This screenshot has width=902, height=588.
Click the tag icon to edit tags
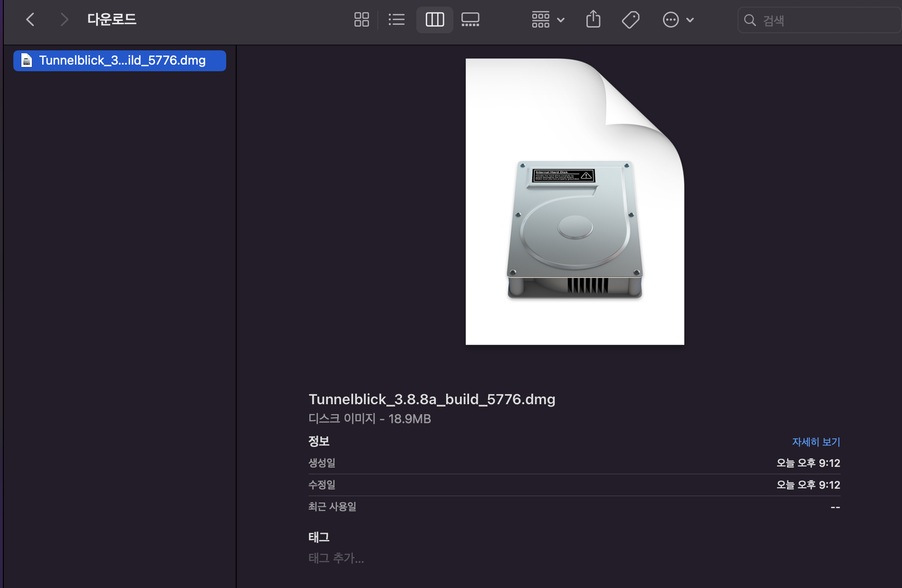pyautogui.click(x=631, y=19)
